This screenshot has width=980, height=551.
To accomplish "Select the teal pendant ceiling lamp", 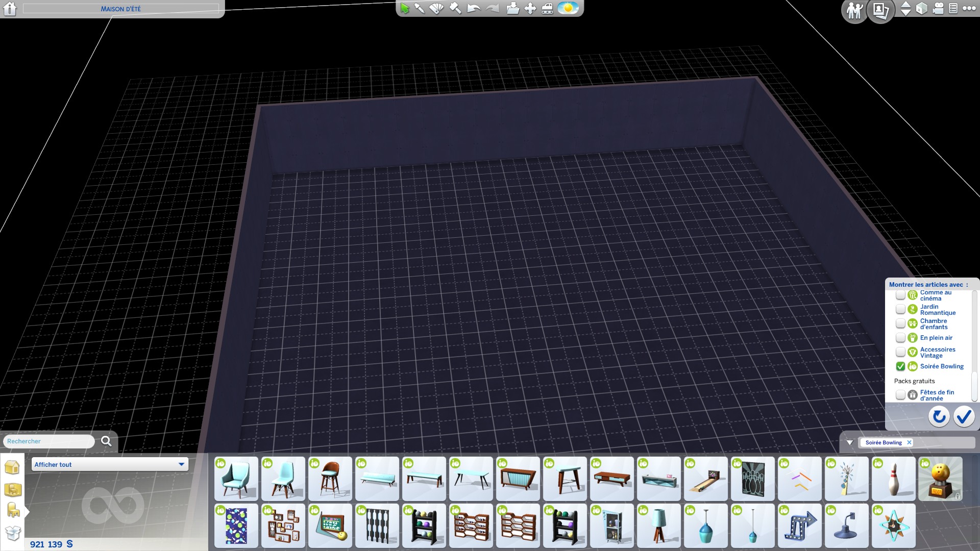I will (705, 525).
